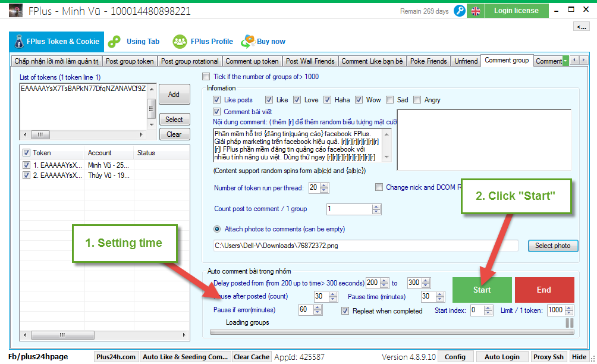Open the Poke Friends tab
Image resolution: width=597 pixels, height=364 pixels.
(428, 61)
